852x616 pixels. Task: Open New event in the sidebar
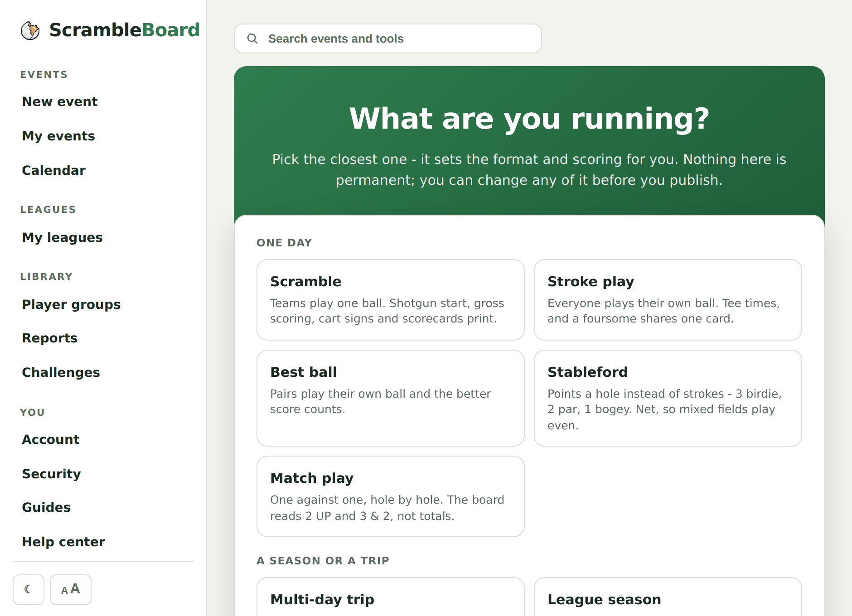click(x=60, y=101)
